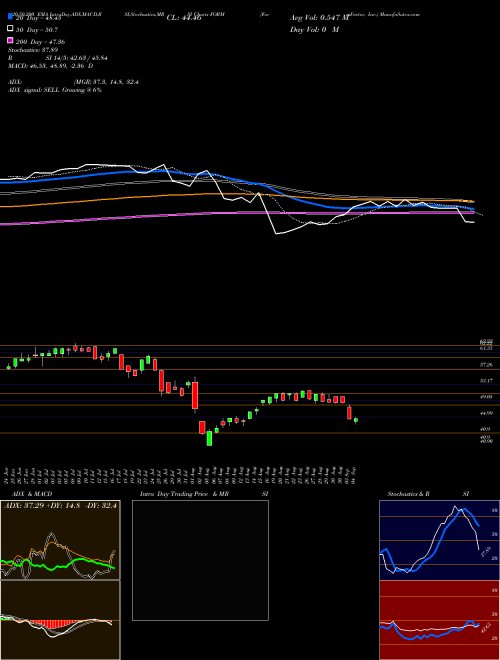Select the 'Avg Vol: 0.547 M' text

(319, 18)
